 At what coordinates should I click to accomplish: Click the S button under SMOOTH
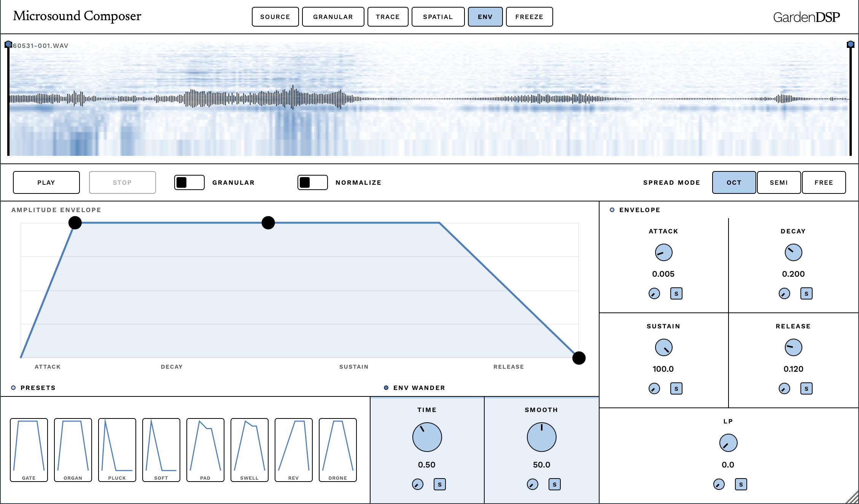(x=555, y=484)
